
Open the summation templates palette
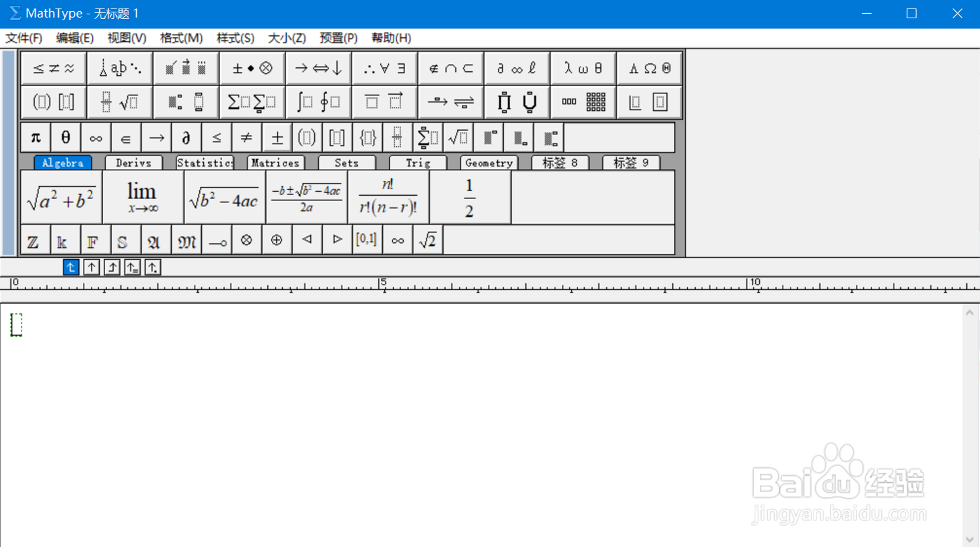click(x=252, y=102)
